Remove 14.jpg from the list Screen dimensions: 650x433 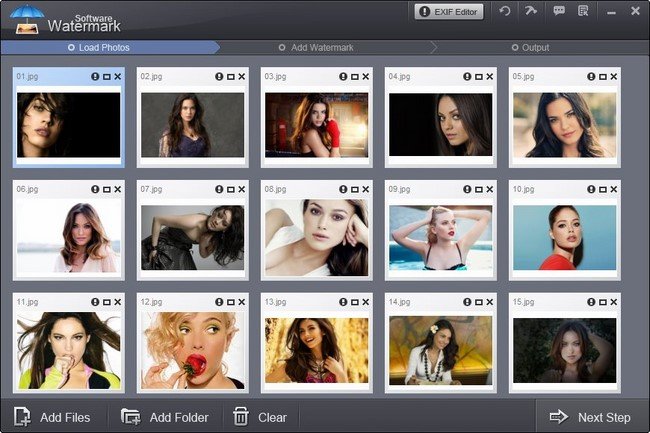[x=490, y=302]
